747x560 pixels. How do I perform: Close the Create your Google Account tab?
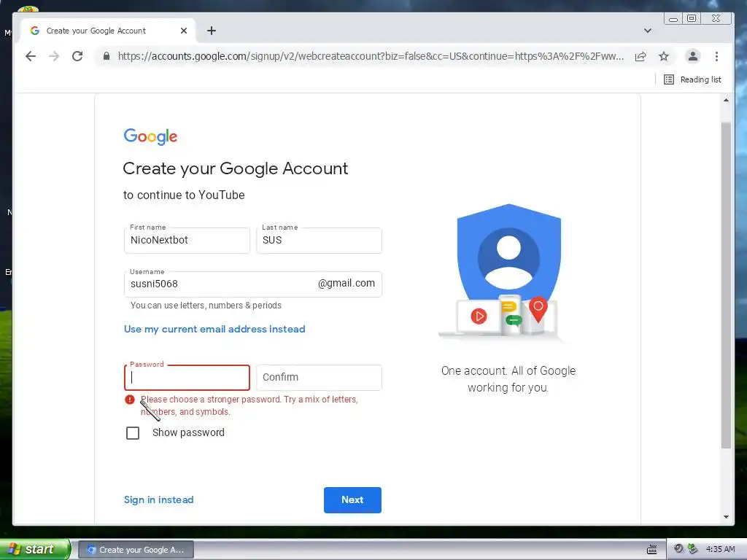coord(183,31)
